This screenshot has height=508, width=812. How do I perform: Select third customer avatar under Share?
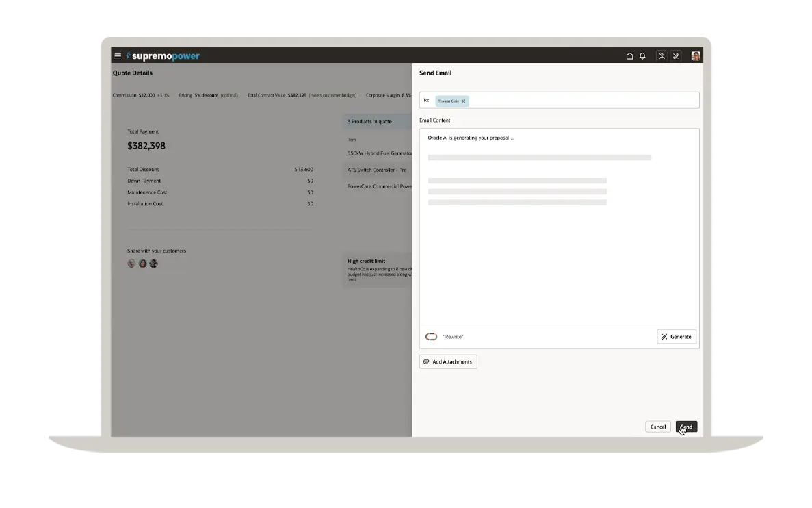point(153,264)
